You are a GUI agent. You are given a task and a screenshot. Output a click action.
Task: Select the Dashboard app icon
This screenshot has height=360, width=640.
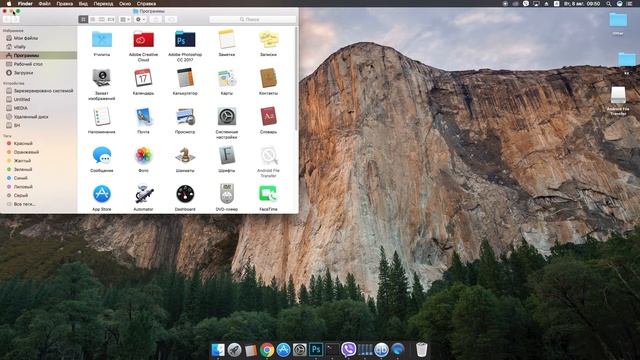[x=185, y=194]
